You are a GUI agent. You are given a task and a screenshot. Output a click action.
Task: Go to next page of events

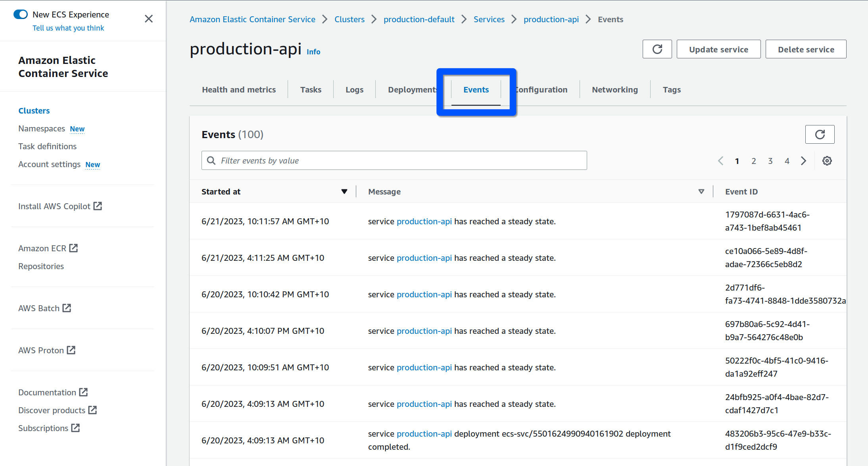[x=803, y=161]
